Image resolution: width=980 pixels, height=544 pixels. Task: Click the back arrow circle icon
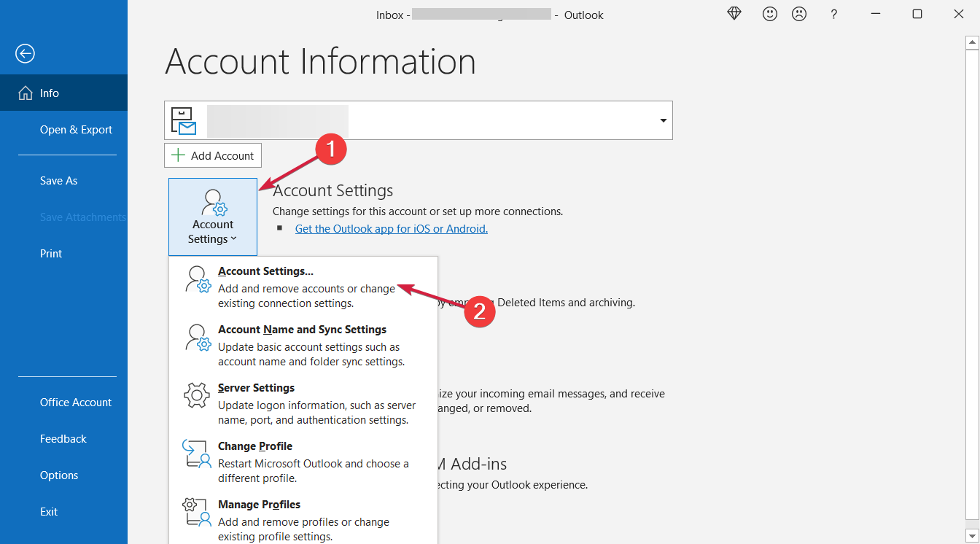(x=26, y=53)
